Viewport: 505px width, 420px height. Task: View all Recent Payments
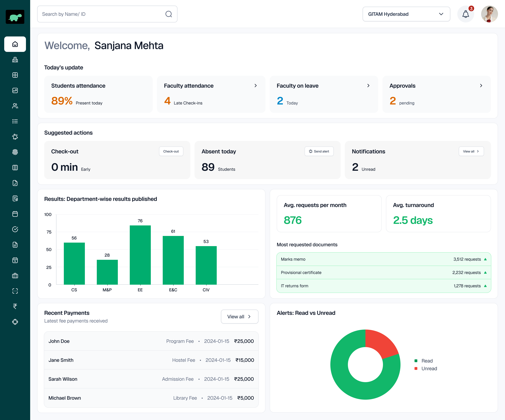pos(239,317)
